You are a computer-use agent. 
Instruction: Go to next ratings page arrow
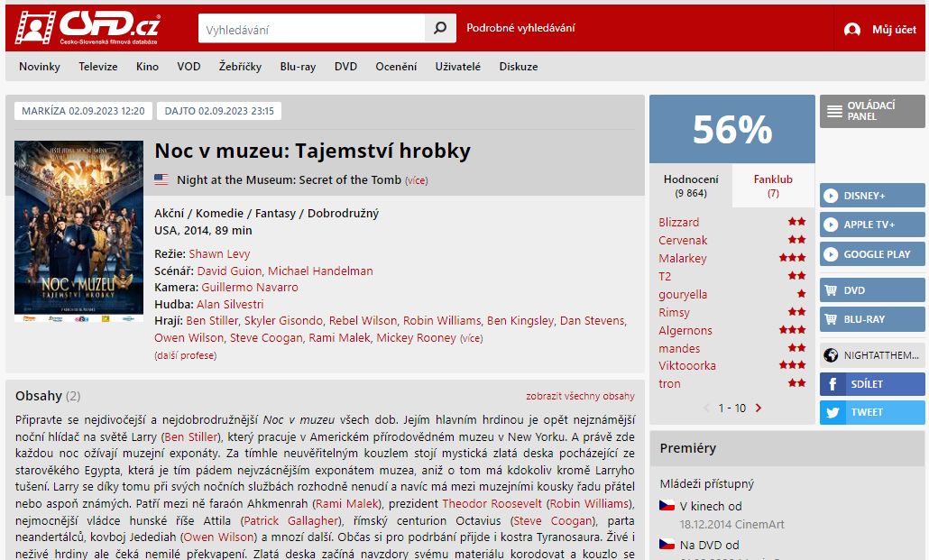pos(759,408)
